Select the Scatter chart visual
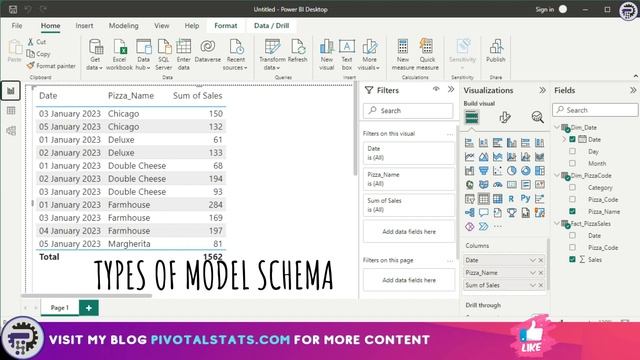The height and width of the screenshot is (360, 640). coord(498,171)
